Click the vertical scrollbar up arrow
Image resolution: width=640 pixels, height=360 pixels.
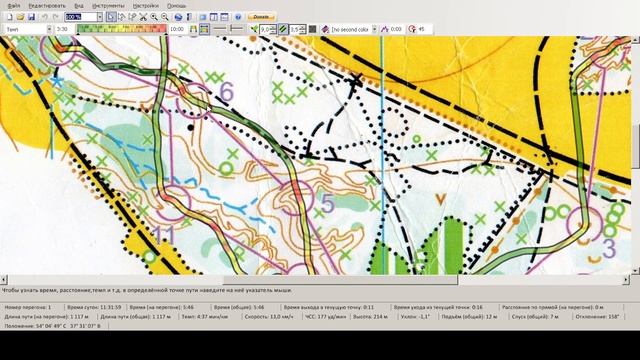click(636, 40)
